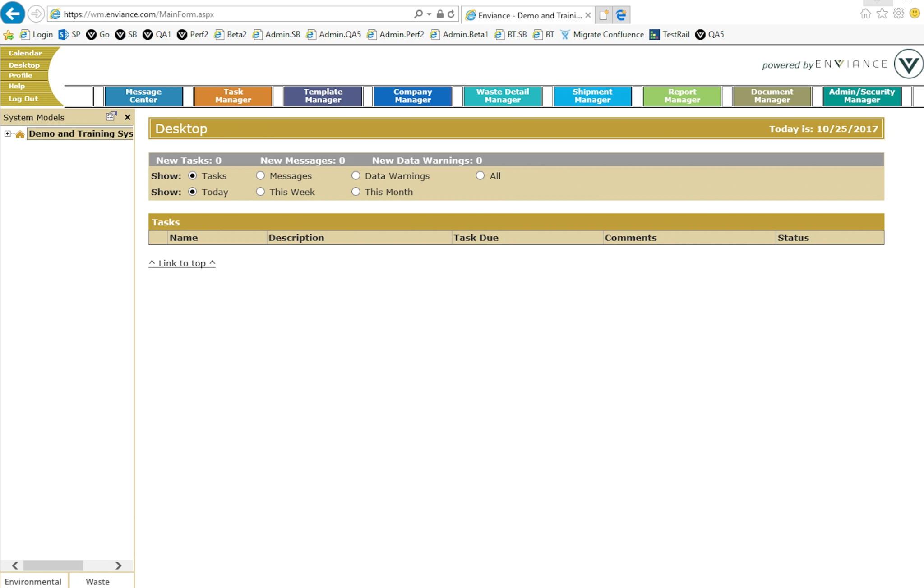Open the Report Manager tab
Image resolution: width=924 pixels, height=588 pixels.
click(682, 96)
